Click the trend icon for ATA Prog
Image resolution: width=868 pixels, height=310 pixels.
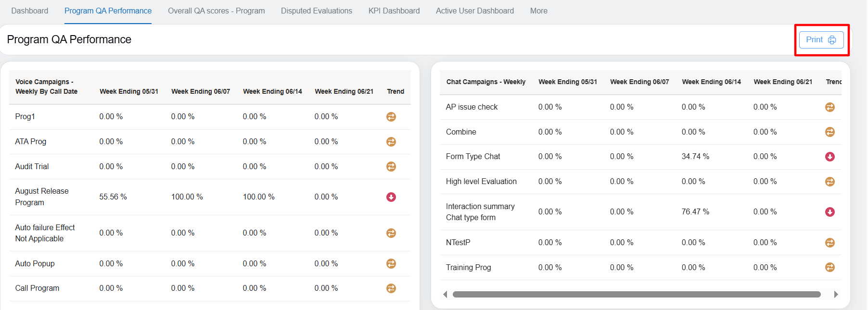pos(391,142)
